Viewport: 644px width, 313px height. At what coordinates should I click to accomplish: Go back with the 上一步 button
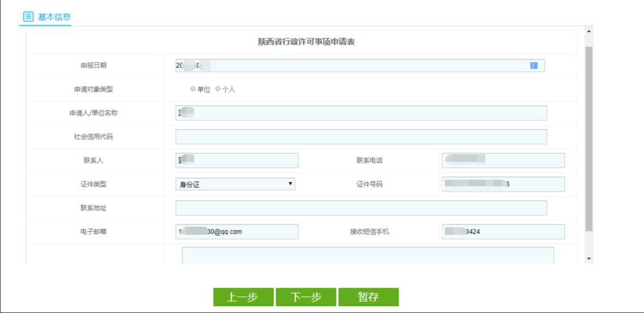[243, 297]
